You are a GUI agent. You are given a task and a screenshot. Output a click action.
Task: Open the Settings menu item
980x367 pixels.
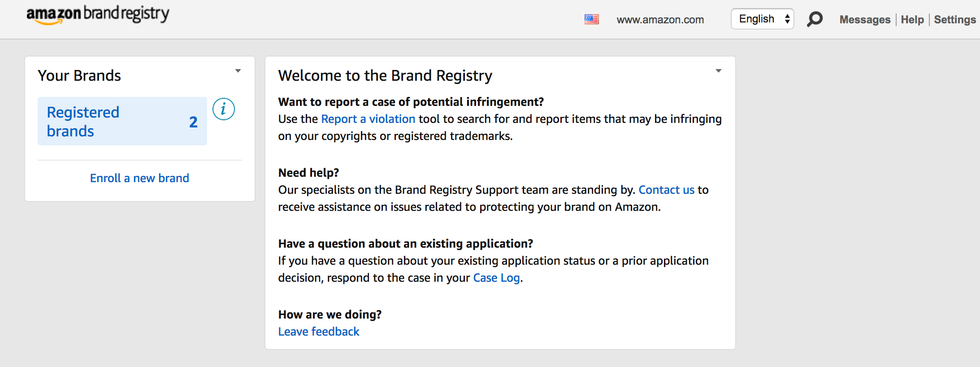955,20
